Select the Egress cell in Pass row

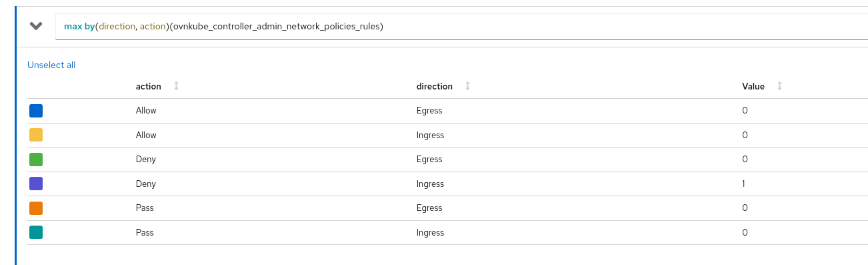(x=429, y=208)
